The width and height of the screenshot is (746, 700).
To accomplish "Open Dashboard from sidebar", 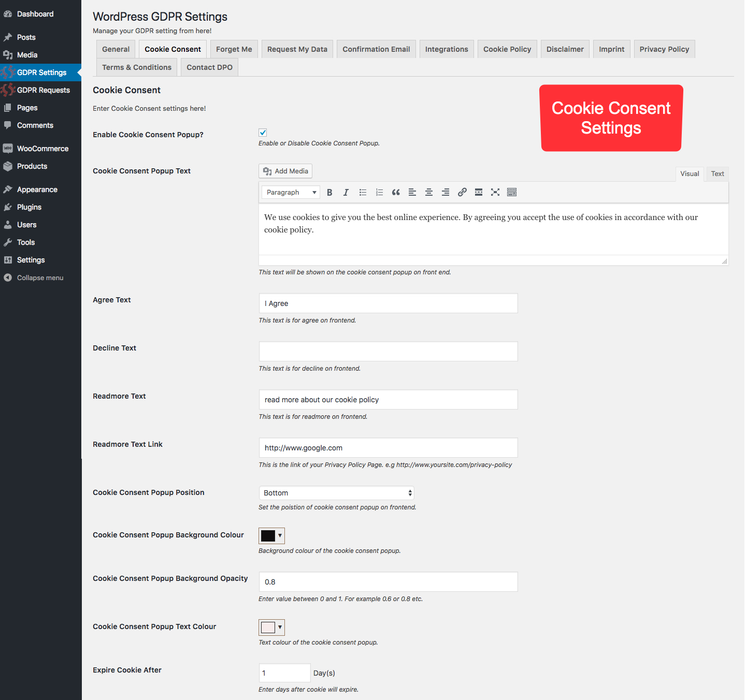I will [x=40, y=14].
